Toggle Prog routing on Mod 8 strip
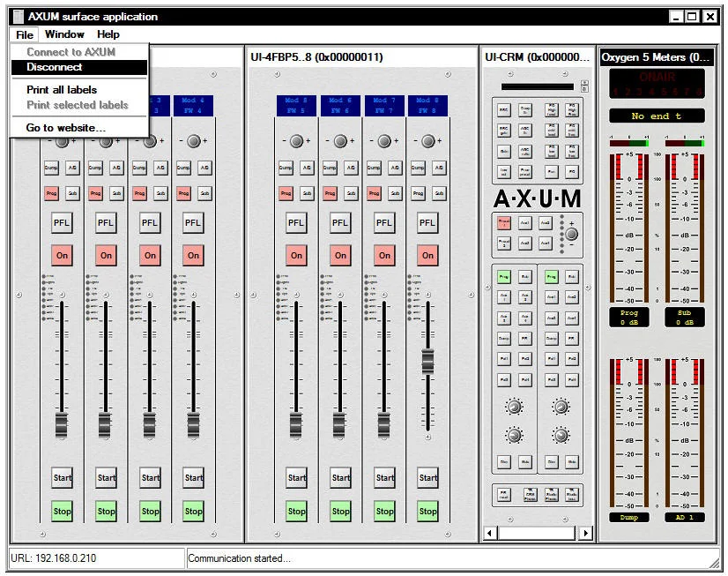728x576 pixels. pos(418,193)
